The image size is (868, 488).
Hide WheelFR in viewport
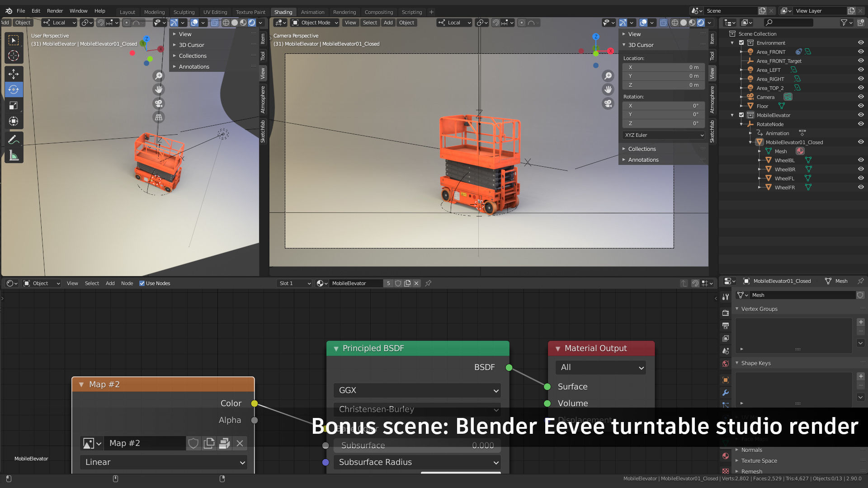[x=861, y=188]
